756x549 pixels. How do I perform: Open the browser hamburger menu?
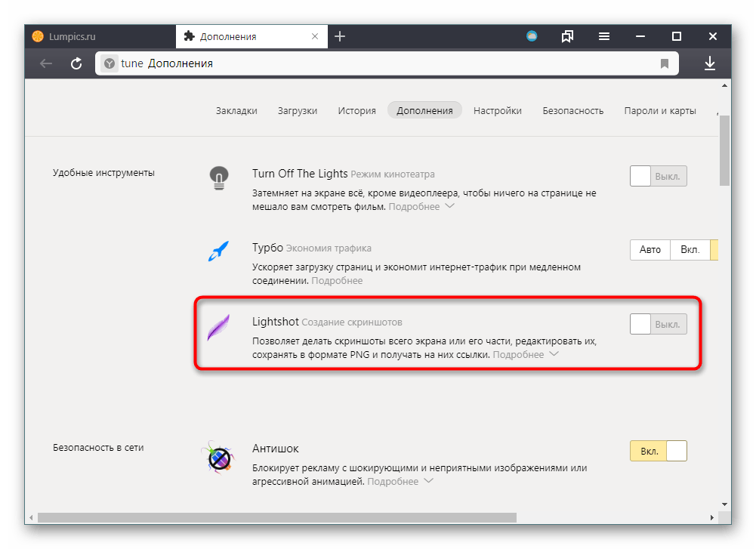point(604,36)
